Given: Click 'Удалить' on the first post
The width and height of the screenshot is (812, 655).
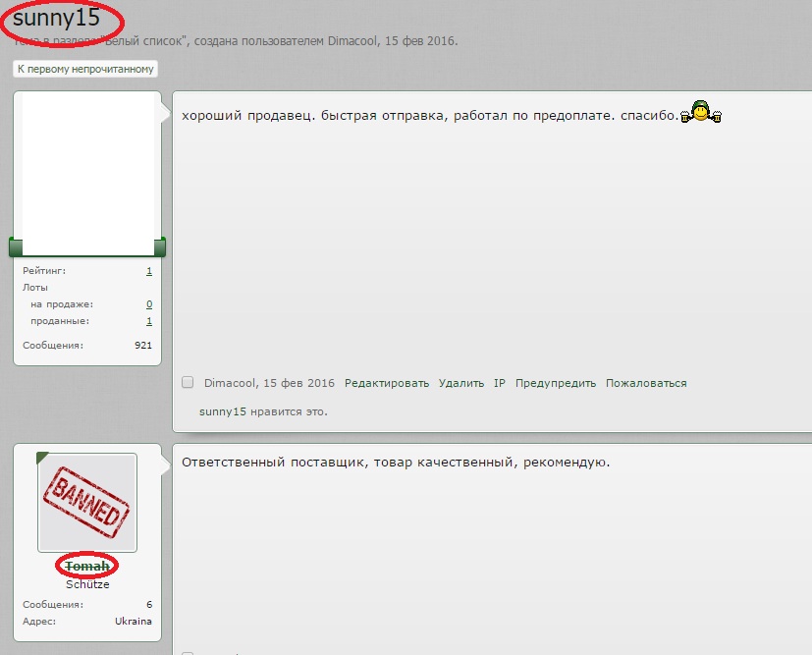Looking at the screenshot, I should tap(461, 383).
